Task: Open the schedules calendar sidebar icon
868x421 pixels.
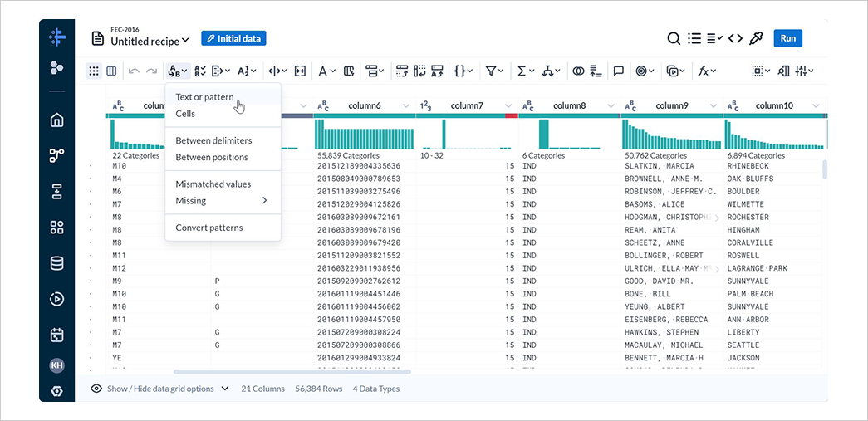Action: pyautogui.click(x=56, y=335)
